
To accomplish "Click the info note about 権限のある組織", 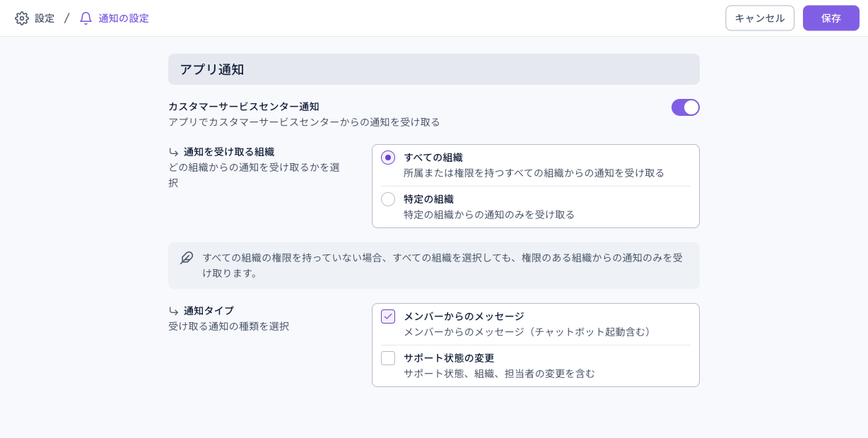I will point(434,266).
